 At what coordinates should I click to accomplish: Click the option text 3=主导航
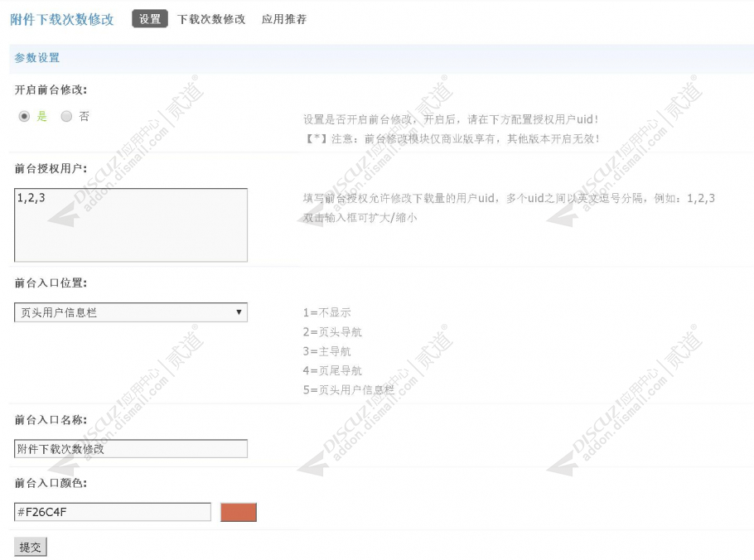(327, 351)
